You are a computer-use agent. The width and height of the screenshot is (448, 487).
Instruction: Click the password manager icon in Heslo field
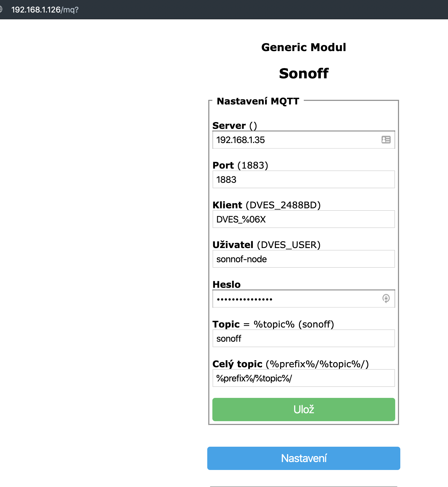[x=386, y=298]
